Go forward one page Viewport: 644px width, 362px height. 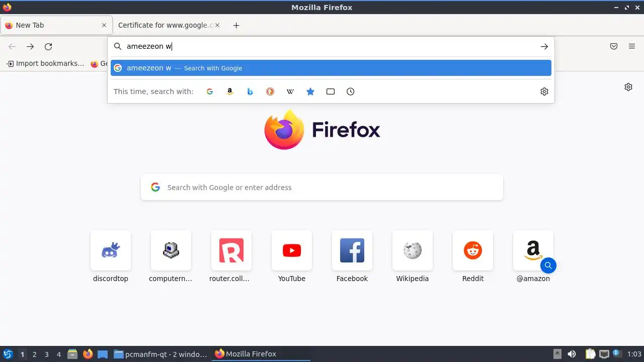pos(30,47)
